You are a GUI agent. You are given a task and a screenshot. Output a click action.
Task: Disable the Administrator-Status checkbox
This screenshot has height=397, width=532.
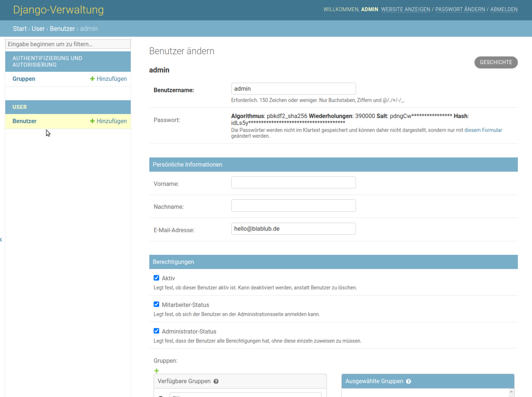pos(156,331)
